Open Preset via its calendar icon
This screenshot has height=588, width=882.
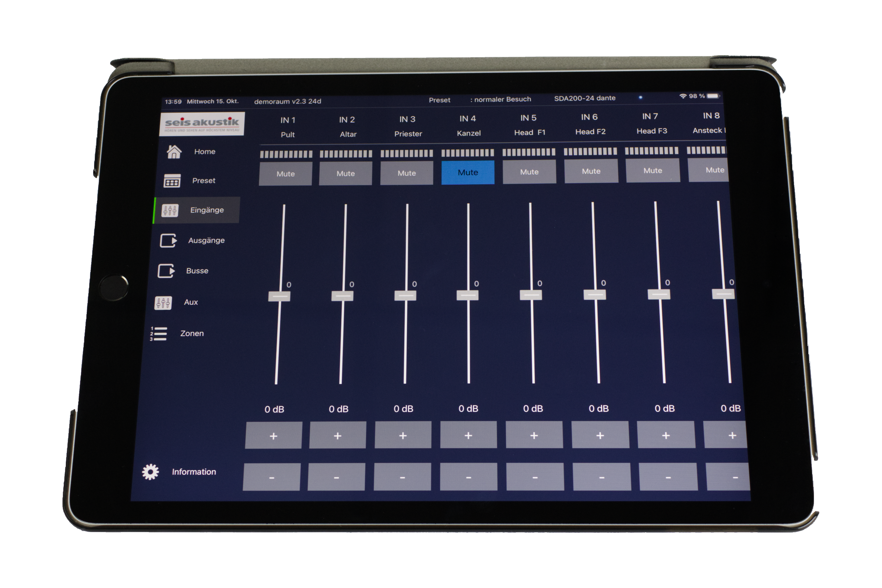172,181
